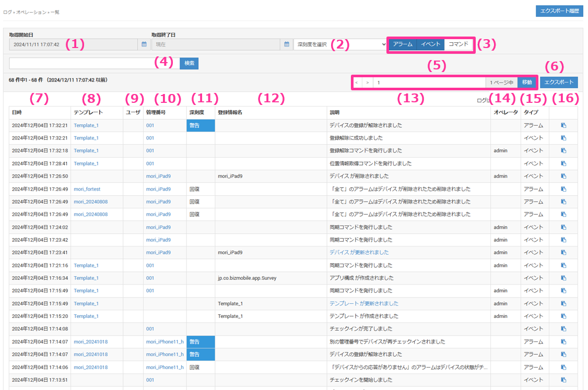Sort by the 深刻度 column header
Viewport: 588px width, 390px height.
pyautogui.click(x=196, y=112)
